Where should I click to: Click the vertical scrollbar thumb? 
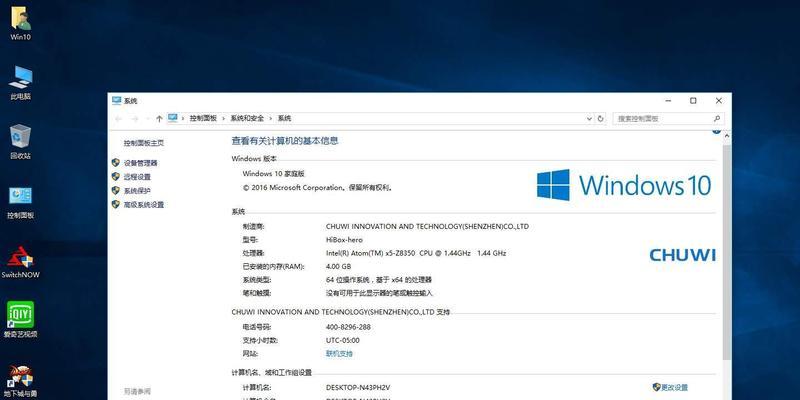(727, 252)
